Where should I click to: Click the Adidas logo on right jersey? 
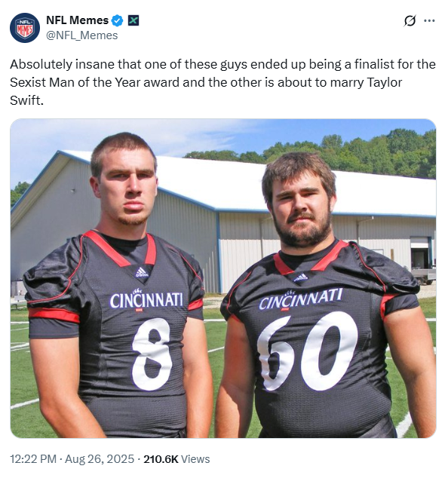tap(301, 277)
